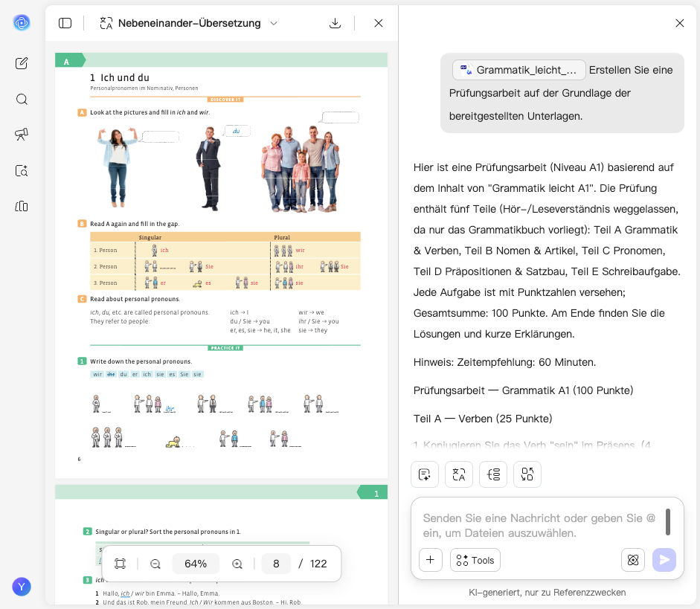The height and width of the screenshot is (609, 700).
Task: Expand the Nebeneinander-Übersetzung mode dropdown
Action: click(x=274, y=23)
